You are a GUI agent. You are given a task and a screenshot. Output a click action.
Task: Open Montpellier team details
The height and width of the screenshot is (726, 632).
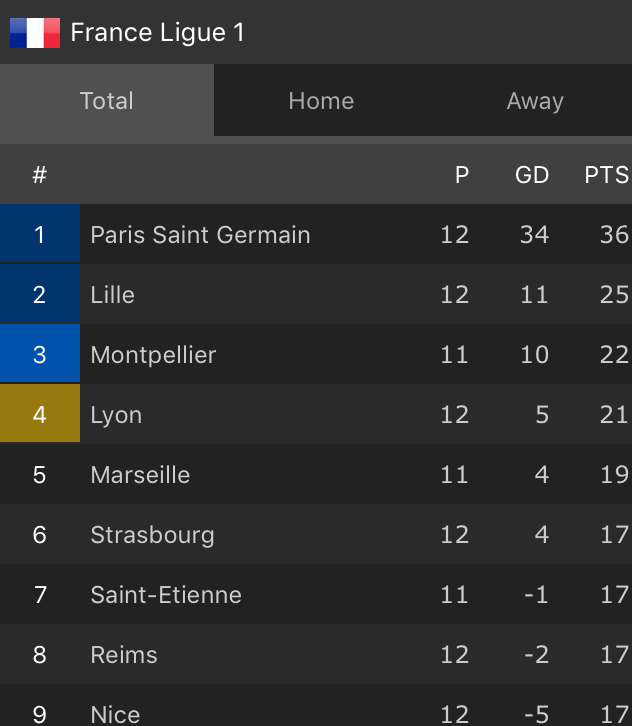click(x=153, y=355)
